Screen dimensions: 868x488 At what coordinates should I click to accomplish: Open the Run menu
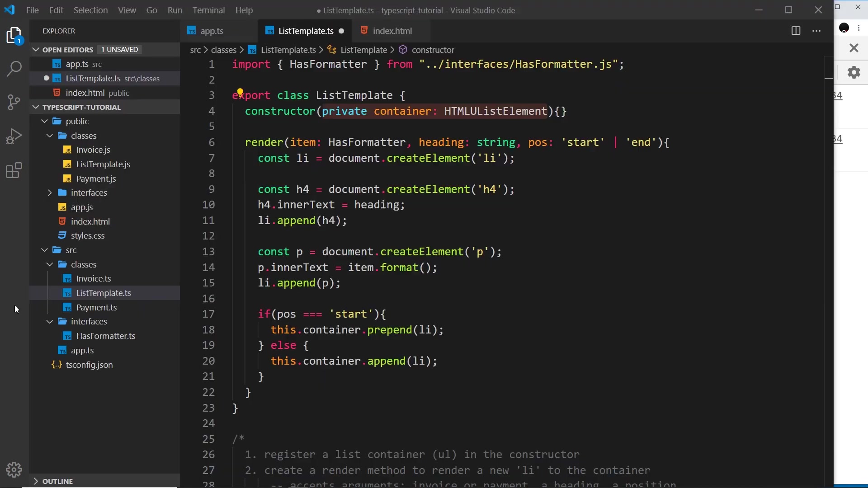click(x=175, y=10)
